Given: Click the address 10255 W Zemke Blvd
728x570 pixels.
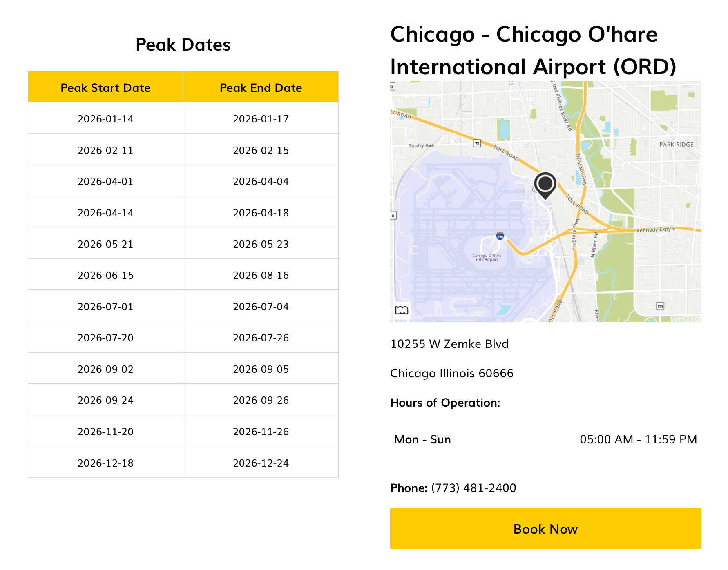Looking at the screenshot, I should click(x=449, y=344).
